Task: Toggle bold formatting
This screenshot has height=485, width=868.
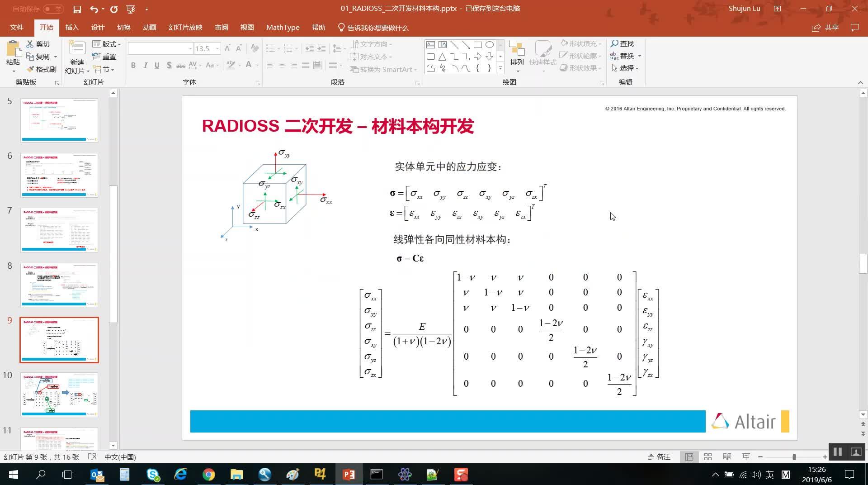Action: (133, 65)
